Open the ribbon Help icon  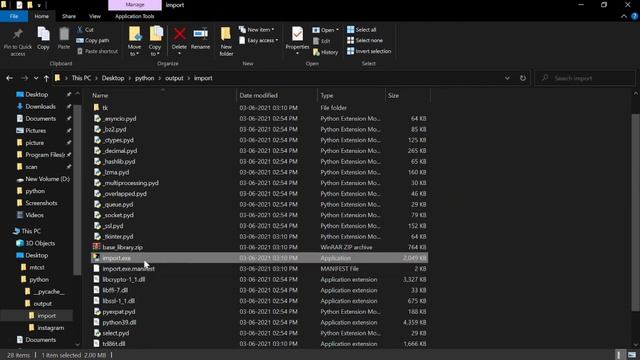pyautogui.click(x=635, y=16)
